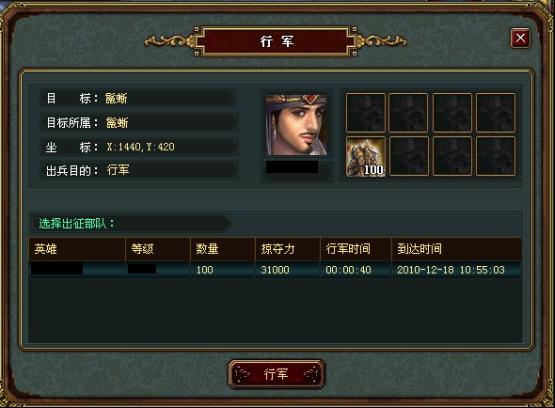The height and width of the screenshot is (408, 555).
Task: Click the last empty troop slot in top row
Action: (x=495, y=113)
